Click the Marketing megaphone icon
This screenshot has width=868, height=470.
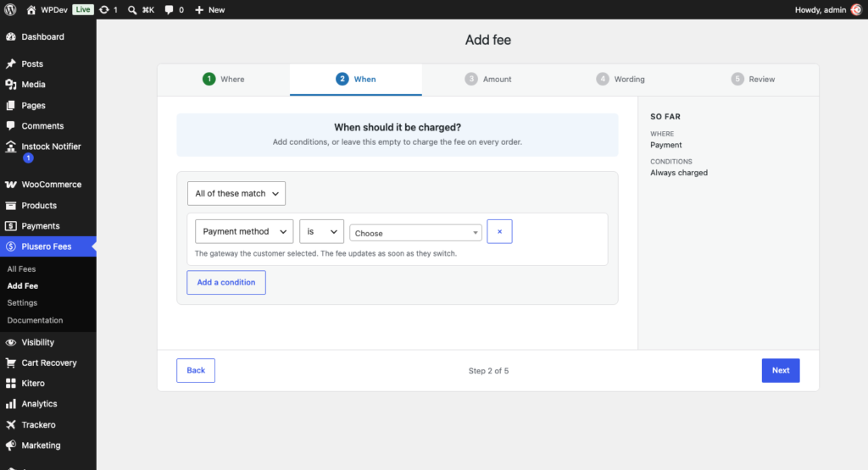coord(10,445)
